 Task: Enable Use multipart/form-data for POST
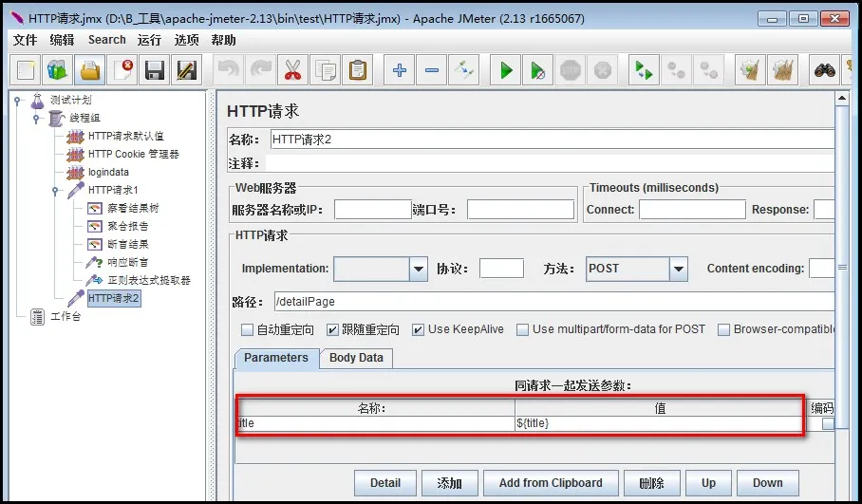pos(523,329)
